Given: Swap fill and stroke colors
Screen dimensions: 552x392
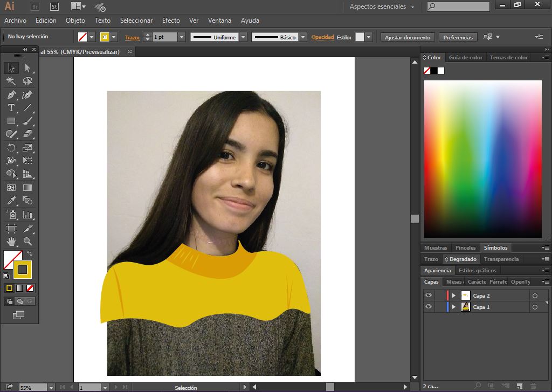Looking at the screenshot, I should click(30, 253).
